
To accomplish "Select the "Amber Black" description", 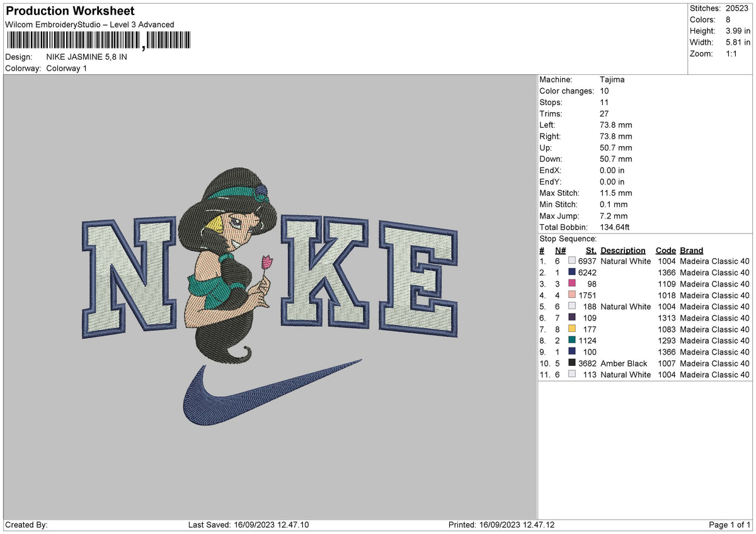I will pyautogui.click(x=624, y=363).
